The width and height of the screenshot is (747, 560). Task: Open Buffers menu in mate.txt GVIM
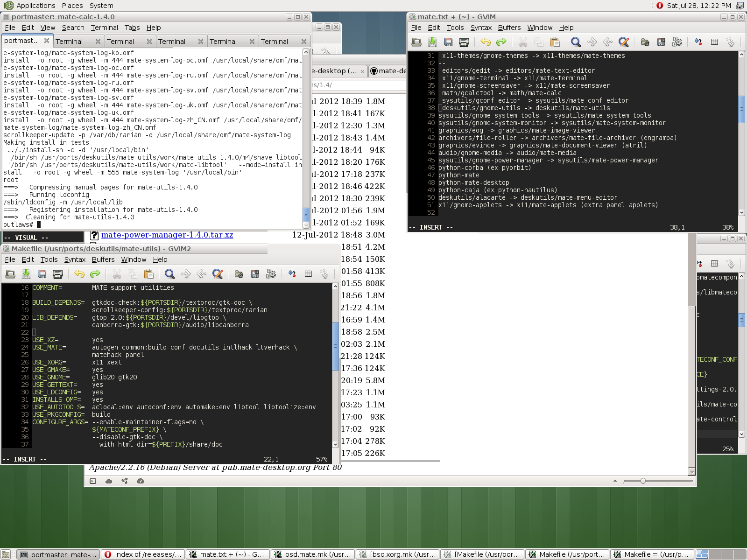tap(509, 28)
